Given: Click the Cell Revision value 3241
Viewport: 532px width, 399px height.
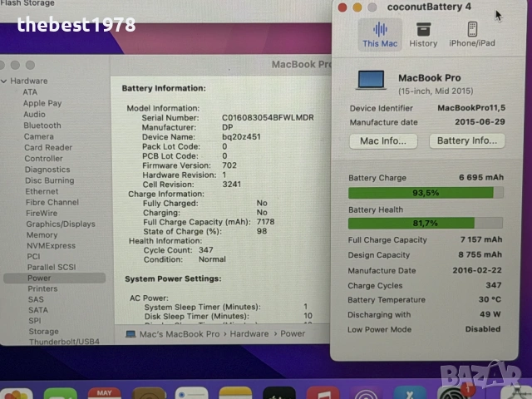Looking at the screenshot, I should click(232, 185).
